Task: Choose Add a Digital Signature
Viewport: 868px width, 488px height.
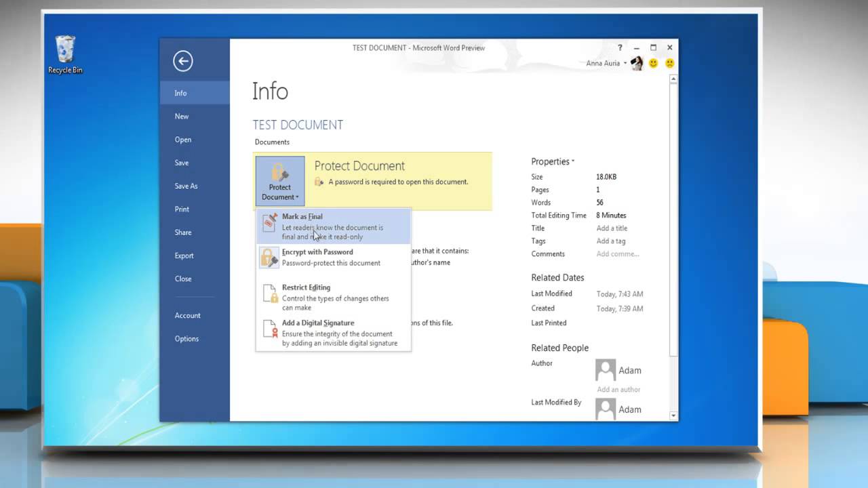Action: coord(334,333)
